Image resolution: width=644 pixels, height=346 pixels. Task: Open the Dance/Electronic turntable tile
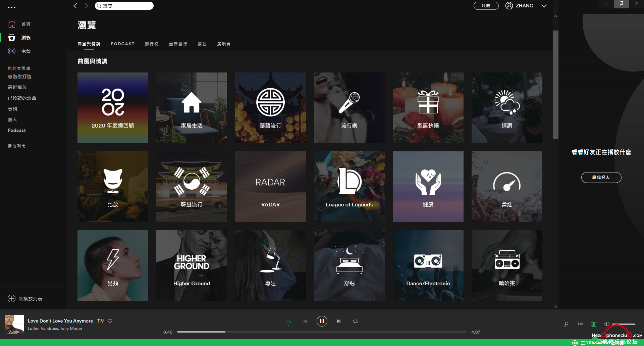[x=428, y=265]
